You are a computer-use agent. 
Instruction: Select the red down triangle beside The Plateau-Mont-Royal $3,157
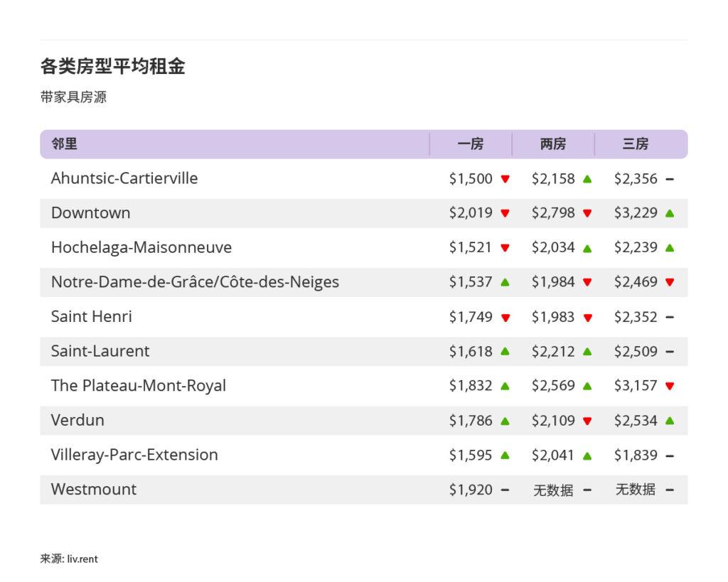tap(669, 386)
